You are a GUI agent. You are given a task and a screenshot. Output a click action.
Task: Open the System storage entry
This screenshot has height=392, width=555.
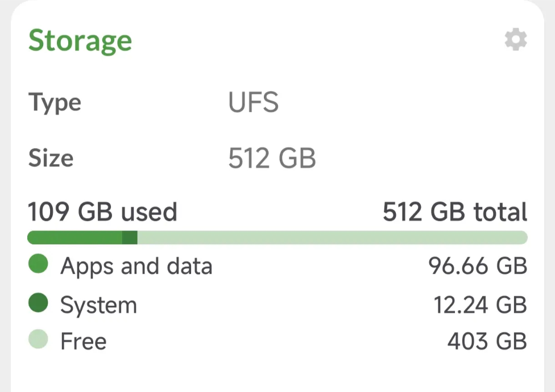99,305
